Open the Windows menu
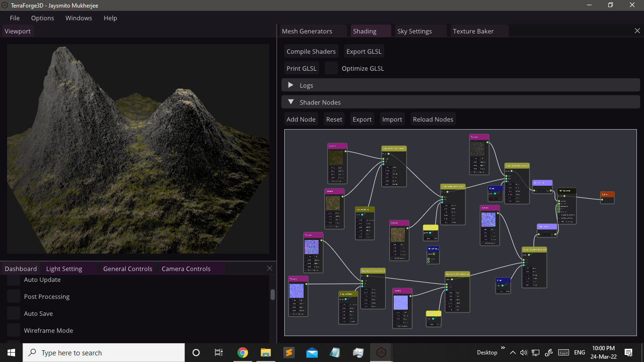This screenshot has height=362, width=644. (x=79, y=18)
